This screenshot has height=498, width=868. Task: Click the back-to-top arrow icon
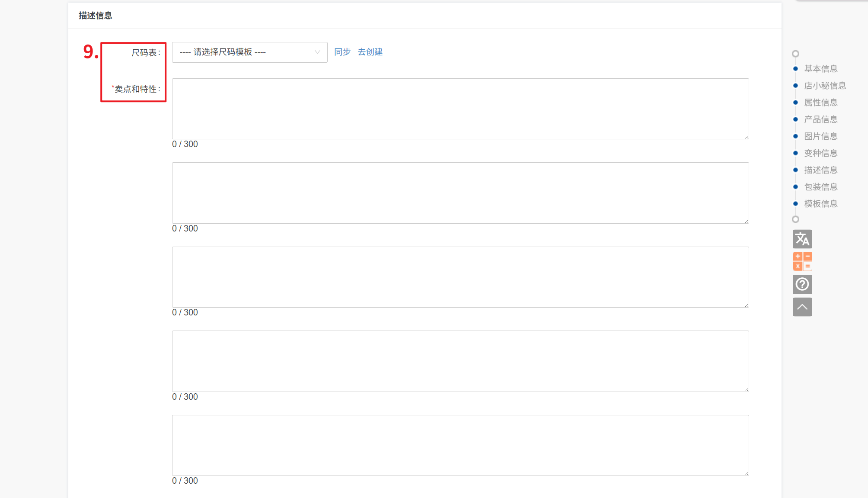[x=802, y=307]
